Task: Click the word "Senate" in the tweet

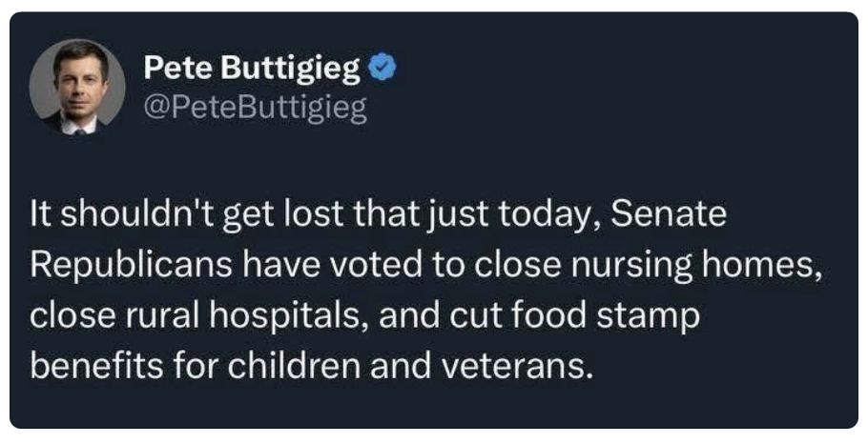Action: pyautogui.click(x=668, y=215)
